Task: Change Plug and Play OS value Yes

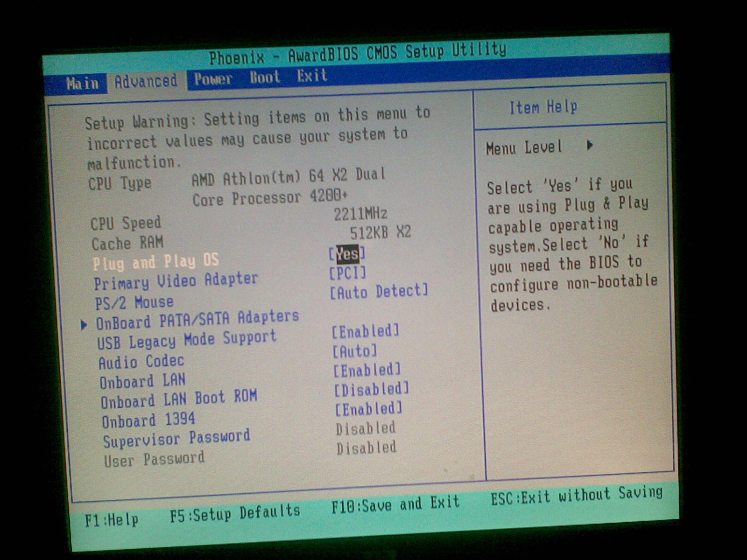Action: (x=347, y=254)
